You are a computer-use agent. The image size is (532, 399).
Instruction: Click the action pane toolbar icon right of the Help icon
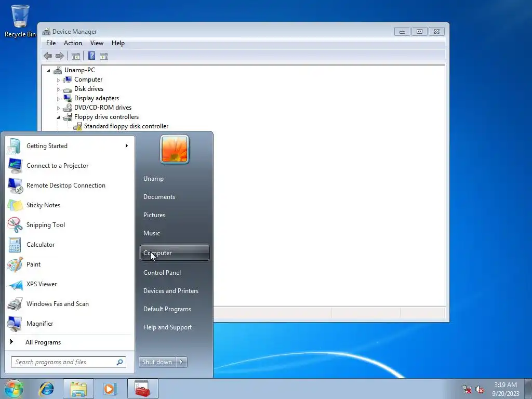104,56
